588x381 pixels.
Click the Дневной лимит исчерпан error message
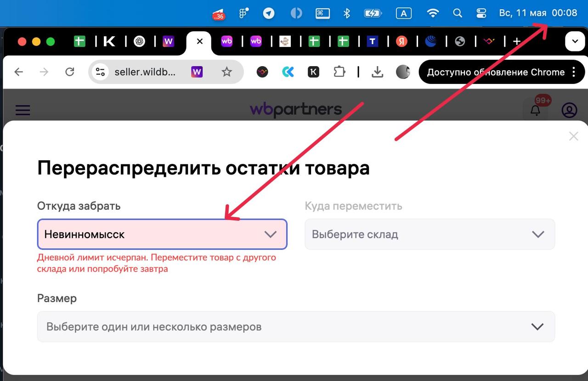tap(157, 263)
